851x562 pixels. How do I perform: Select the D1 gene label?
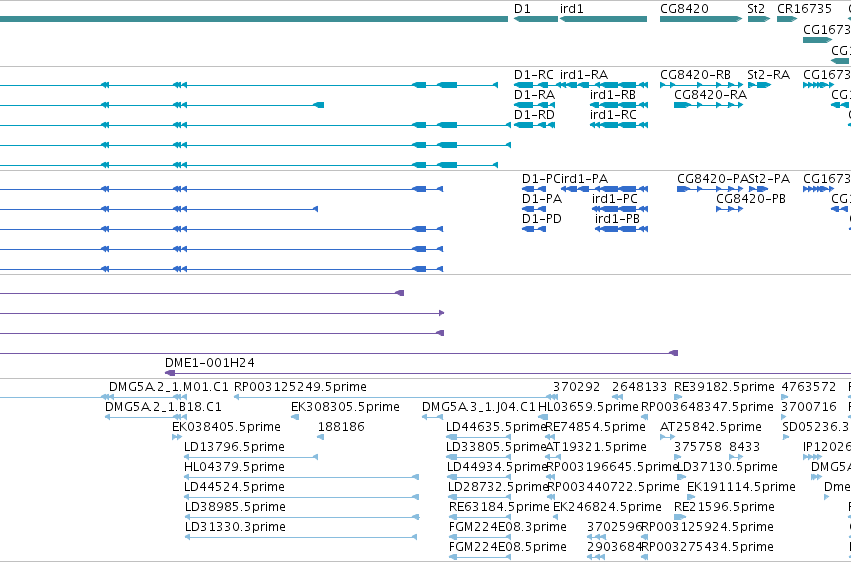point(522,9)
